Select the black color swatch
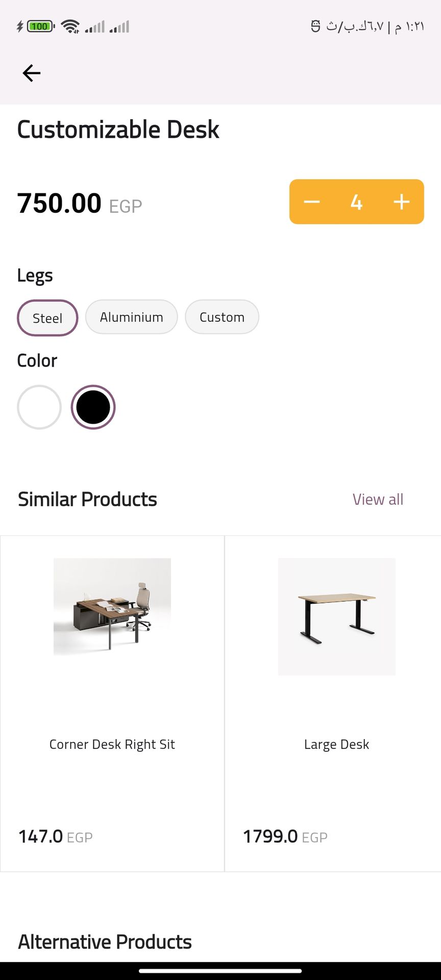441x980 pixels. click(93, 407)
